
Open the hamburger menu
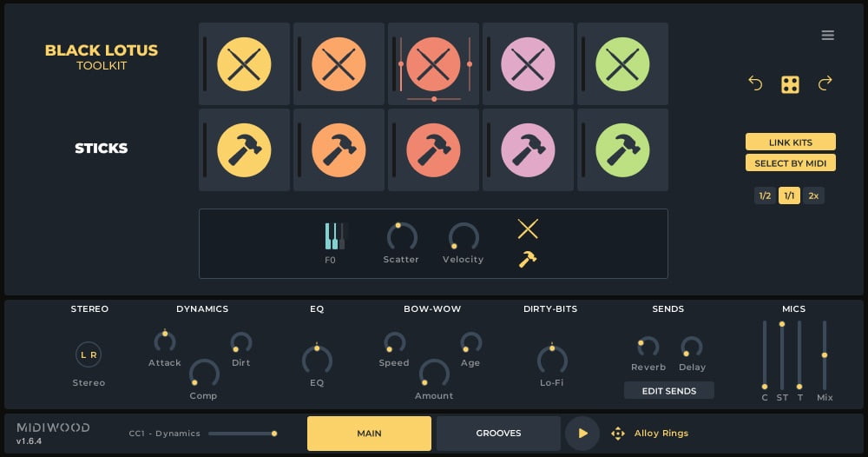827,36
